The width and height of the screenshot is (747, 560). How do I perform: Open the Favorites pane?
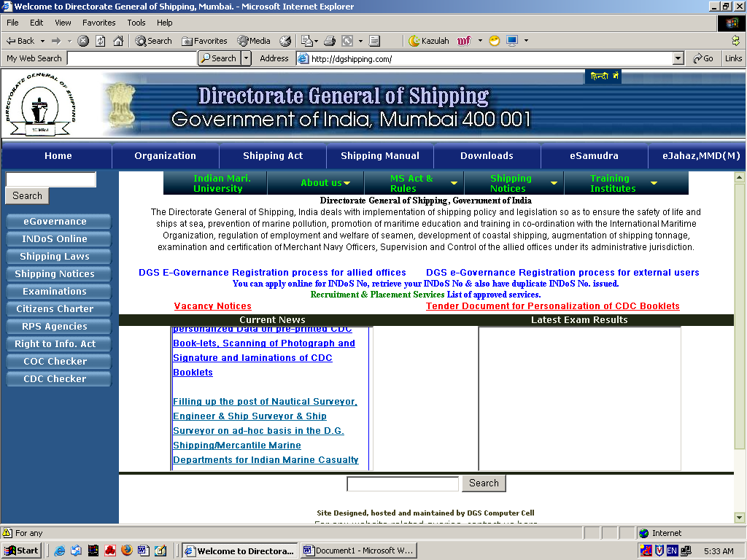[x=204, y=41]
